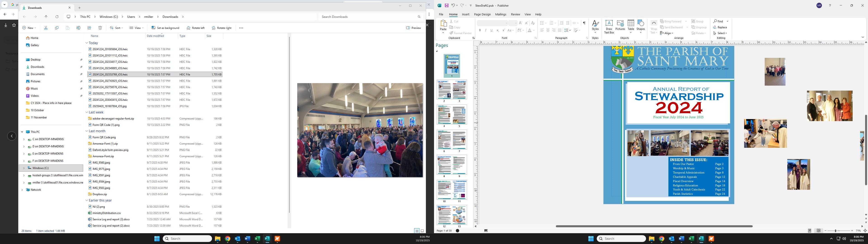Viewport: 868px width, 244px height.
Task: Click the Replace button
Action: coord(720,27)
